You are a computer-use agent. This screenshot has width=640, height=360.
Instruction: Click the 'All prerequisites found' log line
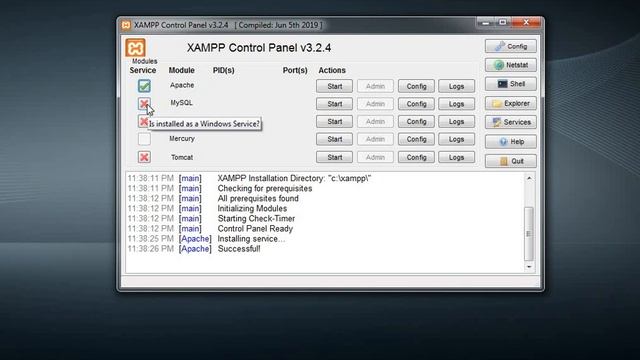tap(258, 198)
